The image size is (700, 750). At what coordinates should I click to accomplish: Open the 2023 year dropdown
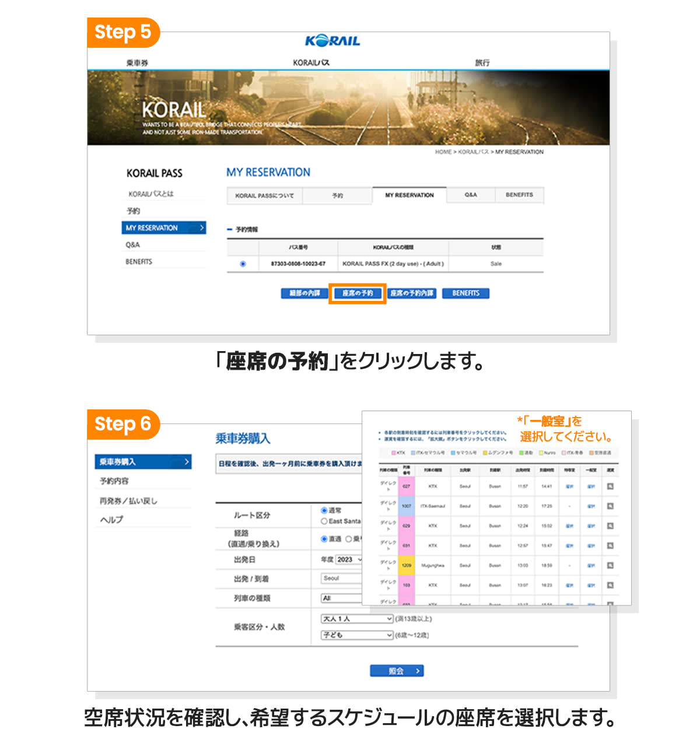click(x=349, y=560)
